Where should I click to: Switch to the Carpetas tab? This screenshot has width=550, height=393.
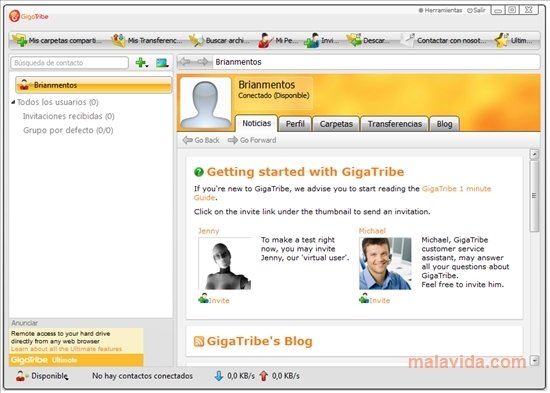pos(336,124)
